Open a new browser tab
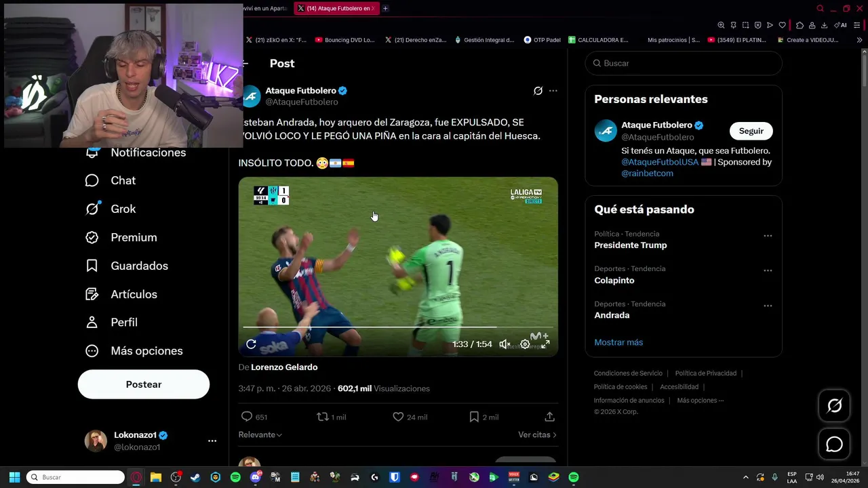Image resolution: width=868 pixels, height=488 pixels. 385,8
